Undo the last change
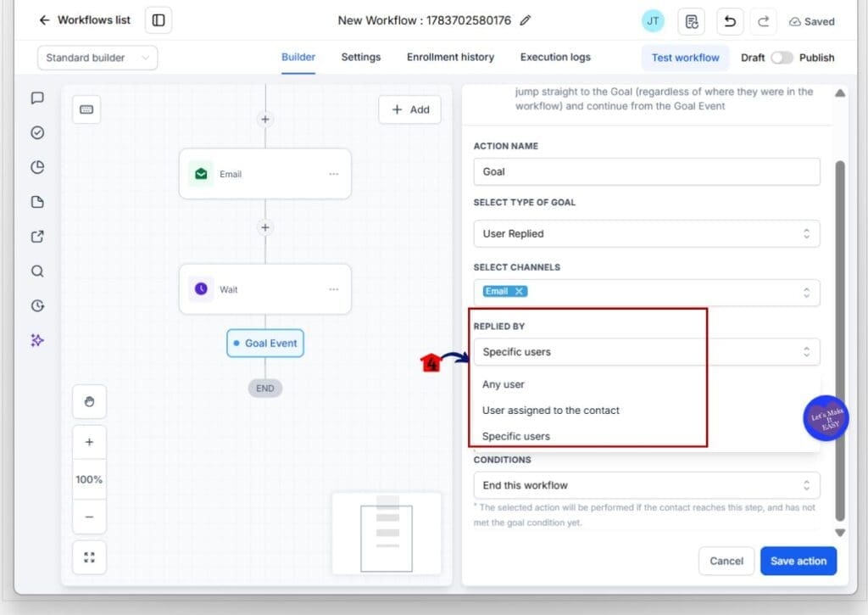868x615 pixels. point(730,21)
